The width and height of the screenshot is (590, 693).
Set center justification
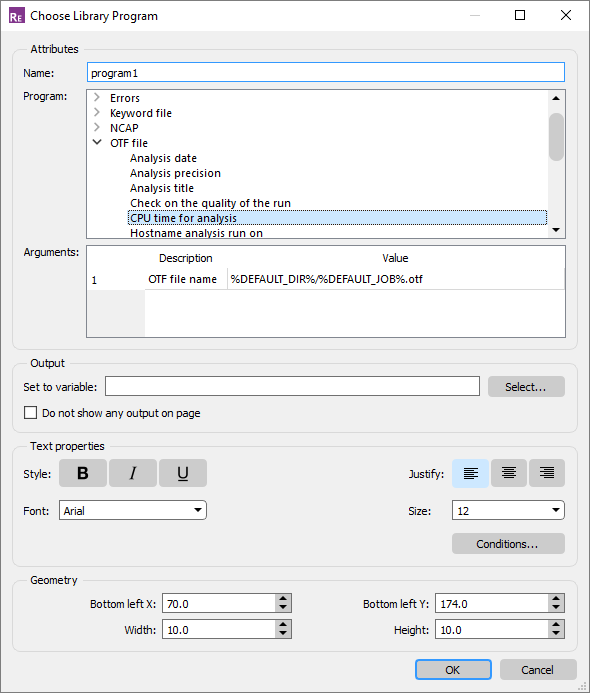pyautogui.click(x=508, y=473)
